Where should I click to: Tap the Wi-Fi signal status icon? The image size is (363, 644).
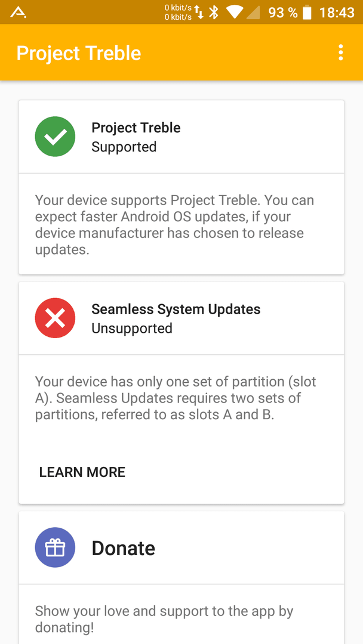click(x=234, y=13)
